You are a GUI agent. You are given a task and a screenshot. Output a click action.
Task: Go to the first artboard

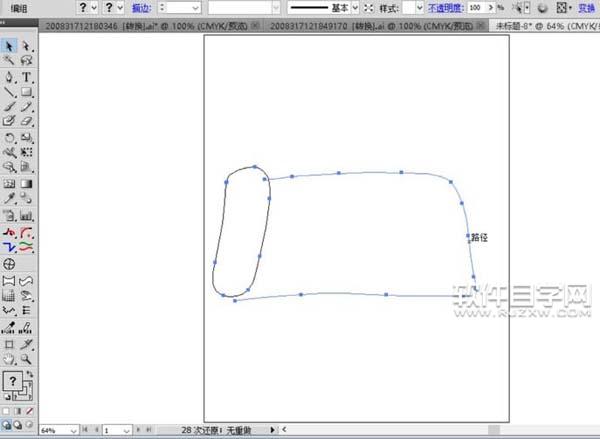pos(85,430)
